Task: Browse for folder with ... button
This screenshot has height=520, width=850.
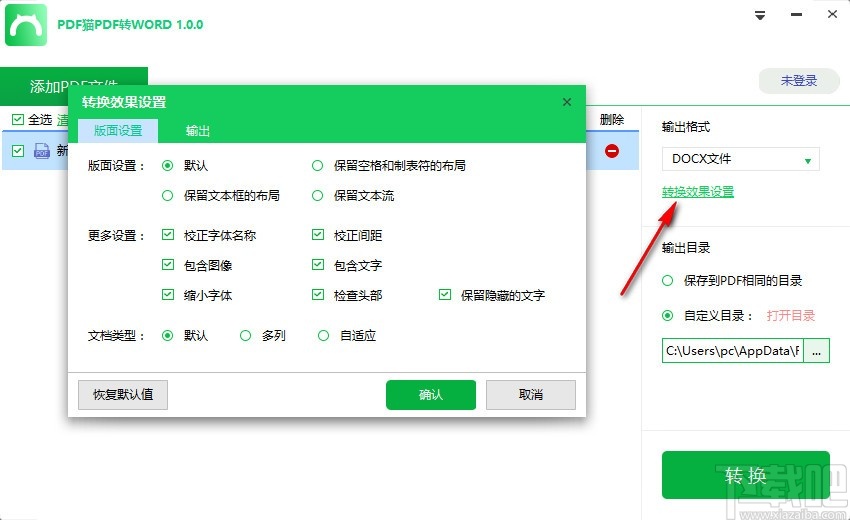Action: [x=816, y=351]
